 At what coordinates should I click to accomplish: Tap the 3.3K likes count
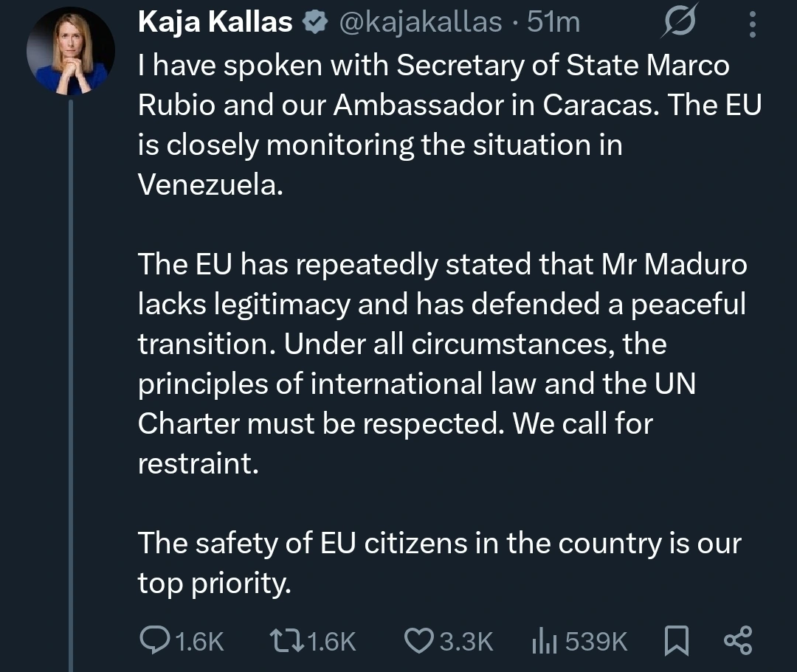click(x=466, y=641)
